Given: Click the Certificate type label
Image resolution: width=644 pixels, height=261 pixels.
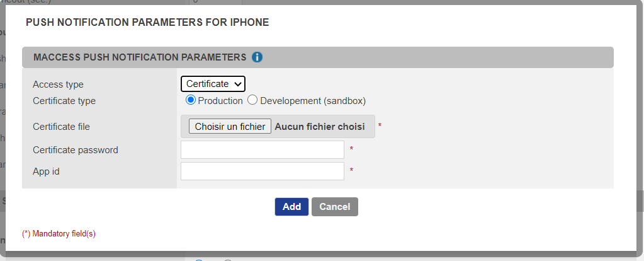Looking at the screenshot, I should [x=64, y=101].
